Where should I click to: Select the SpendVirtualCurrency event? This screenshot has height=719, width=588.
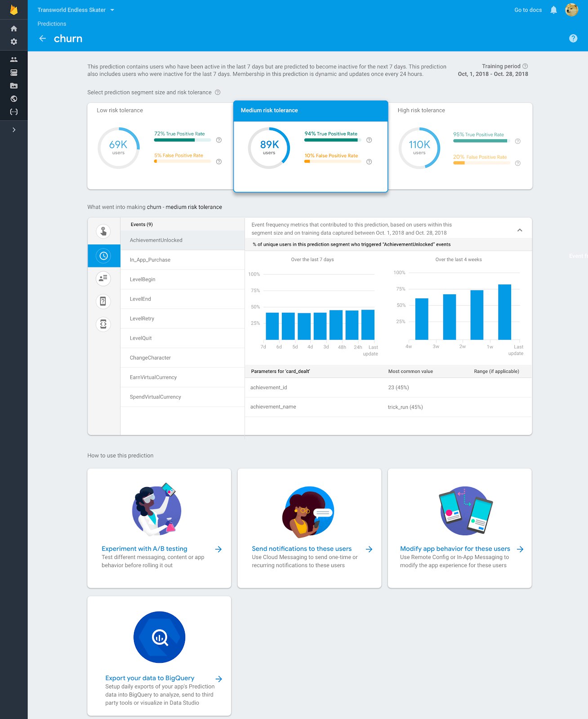click(183, 397)
